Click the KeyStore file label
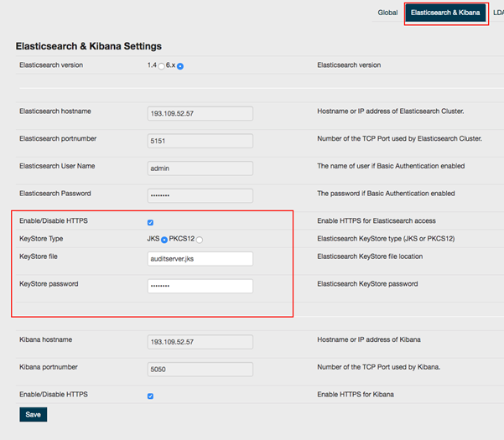This screenshot has height=440, width=504. tap(39, 256)
